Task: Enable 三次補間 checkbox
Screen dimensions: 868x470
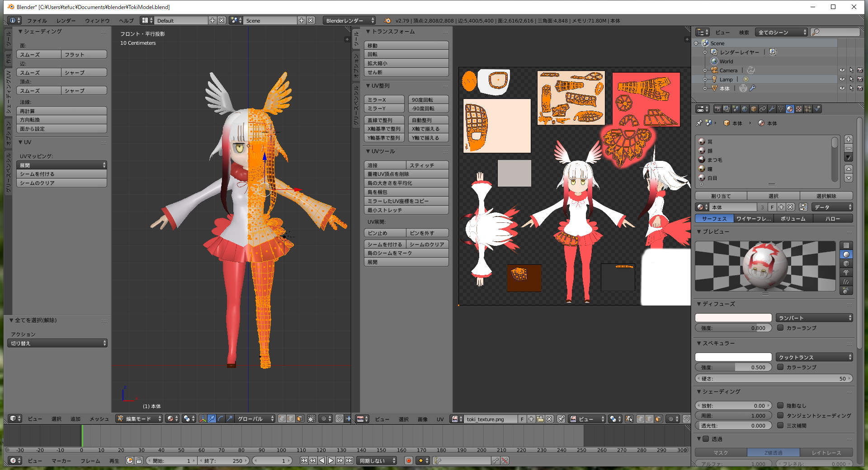Action: (780, 425)
